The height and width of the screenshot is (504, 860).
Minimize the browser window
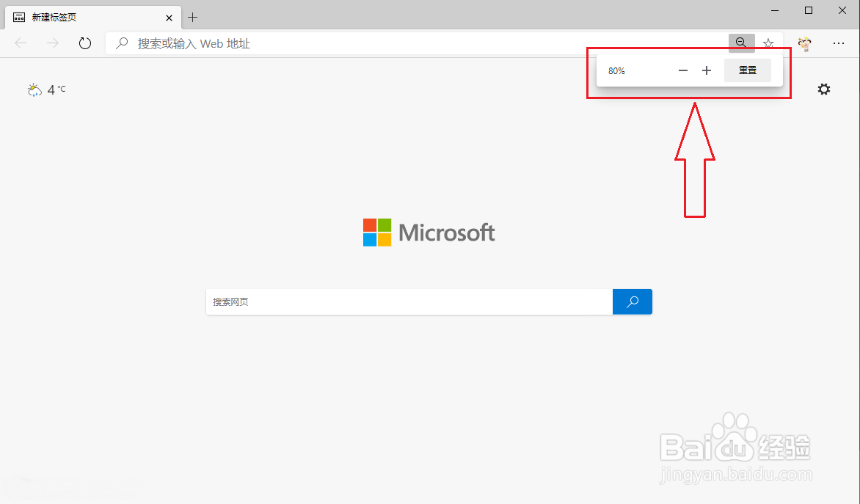coord(775,10)
